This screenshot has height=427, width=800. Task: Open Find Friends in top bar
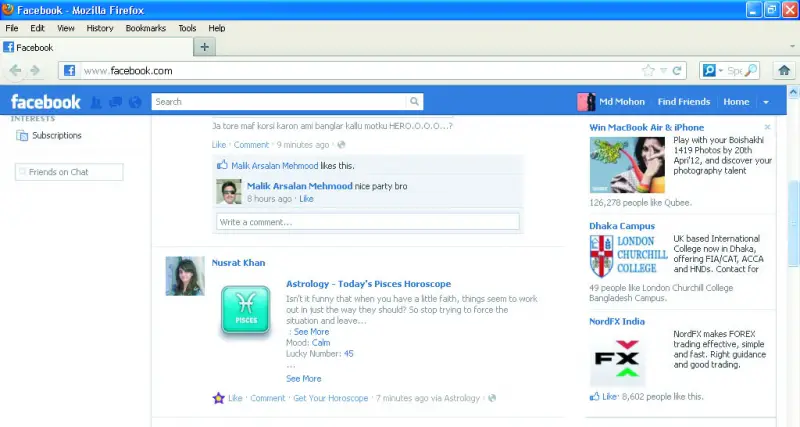pos(684,102)
